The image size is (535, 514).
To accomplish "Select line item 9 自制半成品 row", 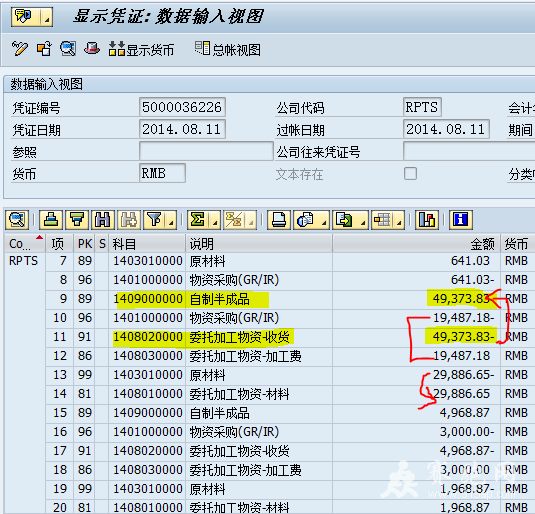I will click(x=270, y=299).
